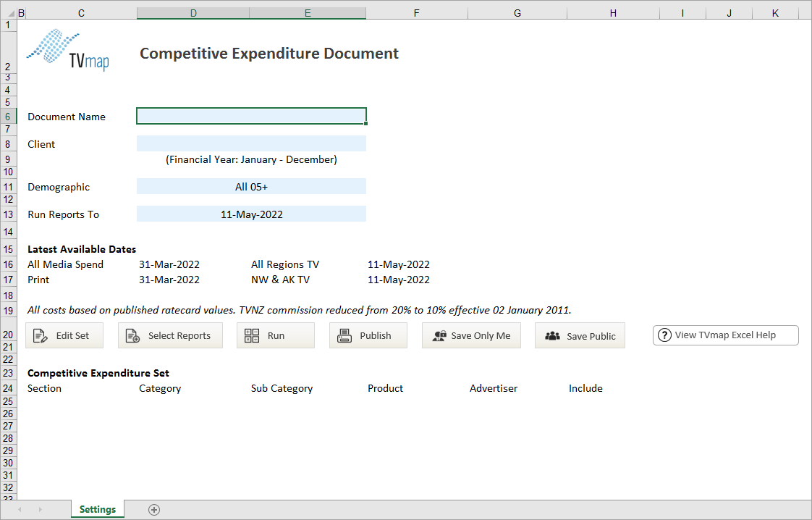Click the Select Reports document icon
The width and height of the screenshot is (812, 520).
tap(132, 336)
